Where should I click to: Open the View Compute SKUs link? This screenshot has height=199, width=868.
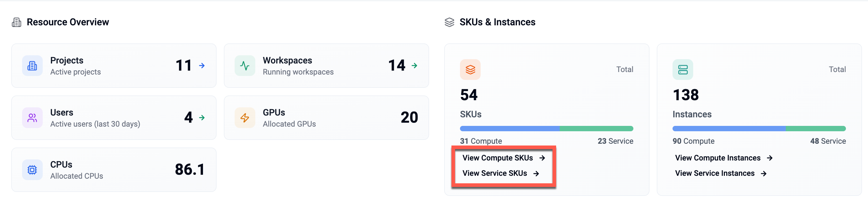point(503,158)
